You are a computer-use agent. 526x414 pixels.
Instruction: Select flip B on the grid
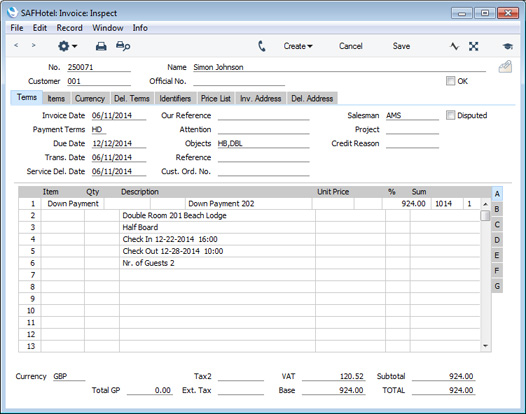click(497, 209)
